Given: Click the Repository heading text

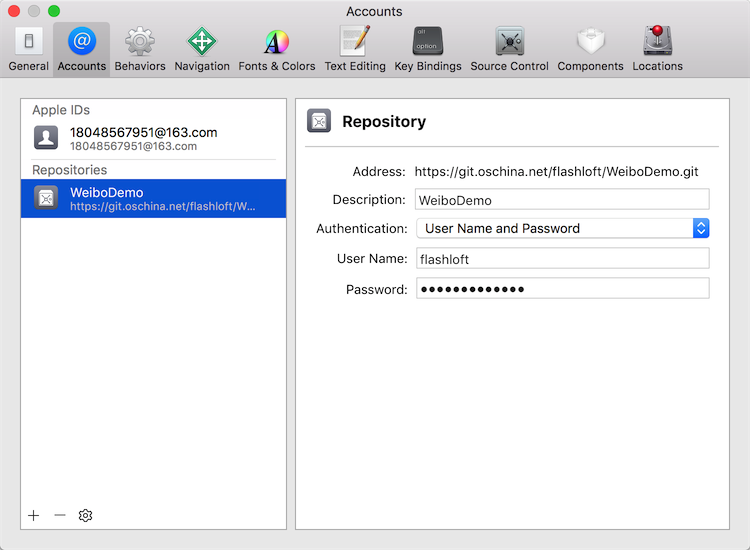Looking at the screenshot, I should coord(384,121).
